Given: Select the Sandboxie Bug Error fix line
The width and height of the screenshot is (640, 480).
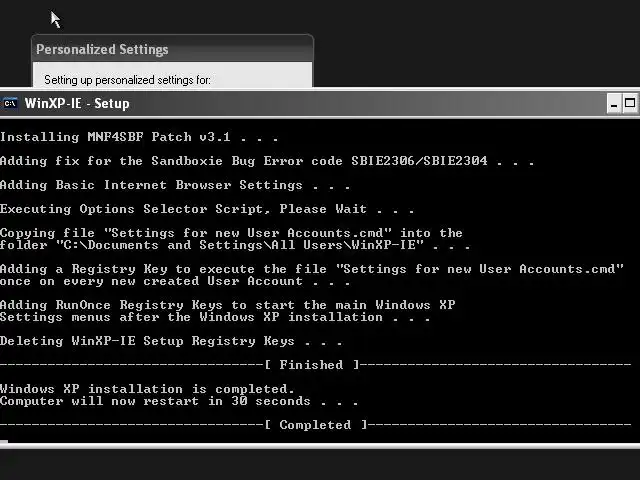Looking at the screenshot, I should coord(266,161).
